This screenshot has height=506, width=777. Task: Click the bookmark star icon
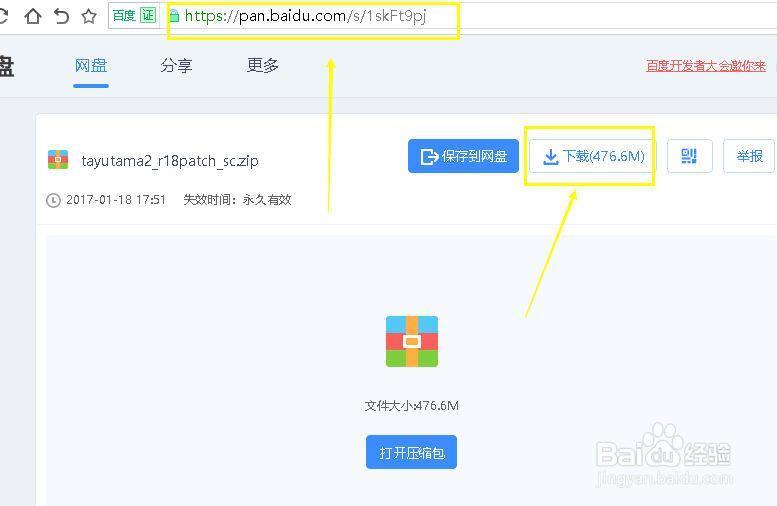pos(89,16)
